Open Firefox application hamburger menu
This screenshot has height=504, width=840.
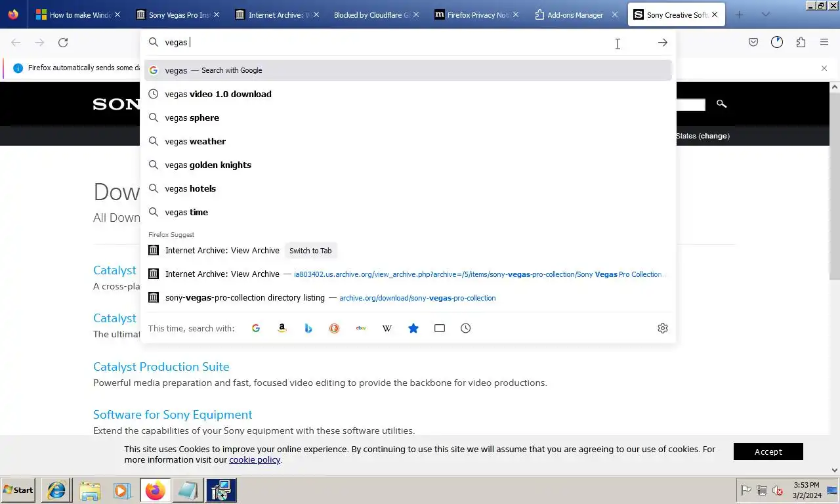(x=824, y=43)
